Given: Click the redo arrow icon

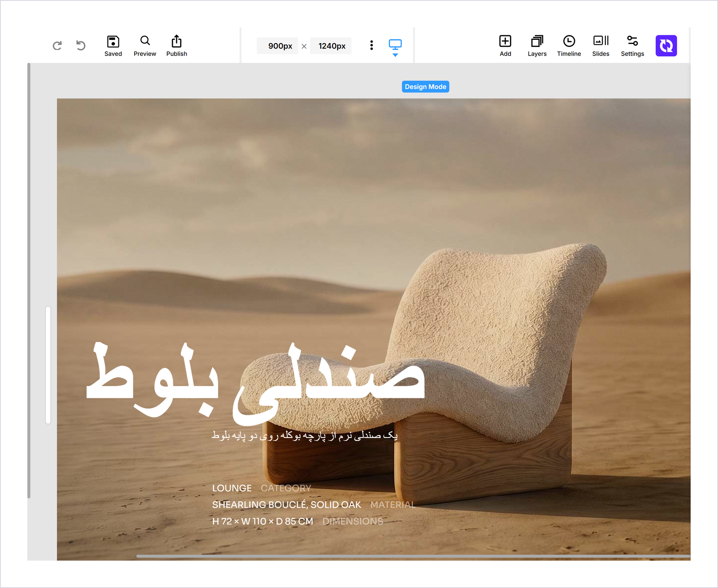Looking at the screenshot, I should coord(57,46).
